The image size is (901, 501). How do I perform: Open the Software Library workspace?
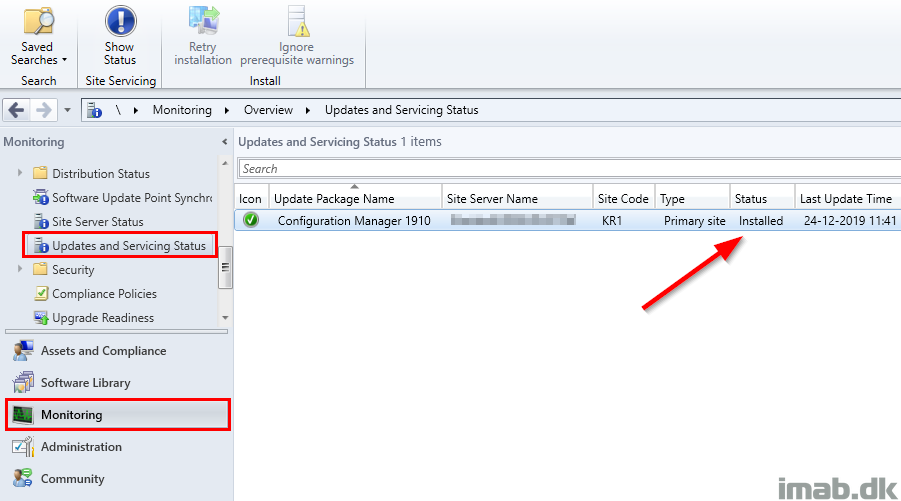(x=86, y=383)
